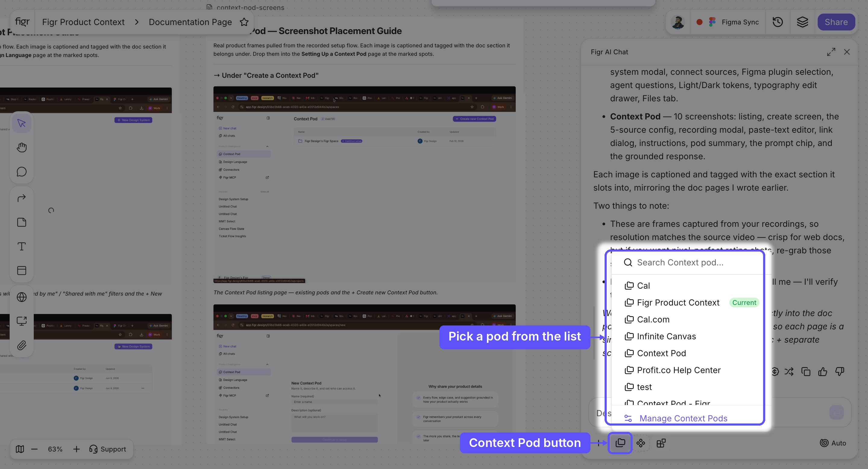Screen dimensions: 868x469
Task: Click the grid blocks icon in chat bar
Action: point(661,443)
